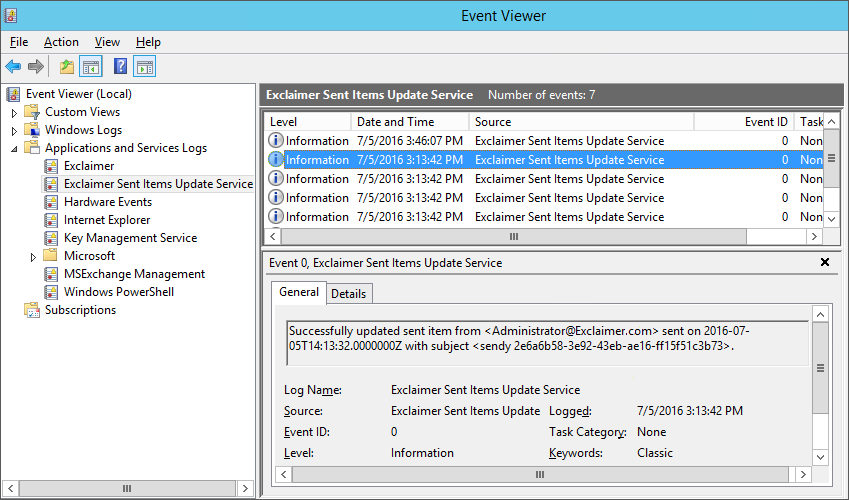Sort by the Event ID column header
849x500 pixels.
point(744,122)
